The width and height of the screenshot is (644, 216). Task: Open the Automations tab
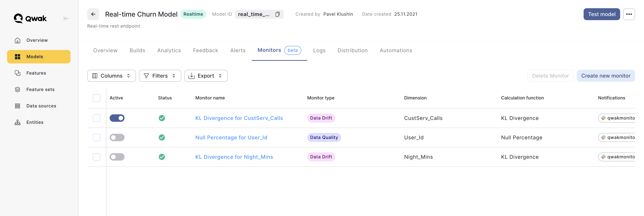pos(396,51)
